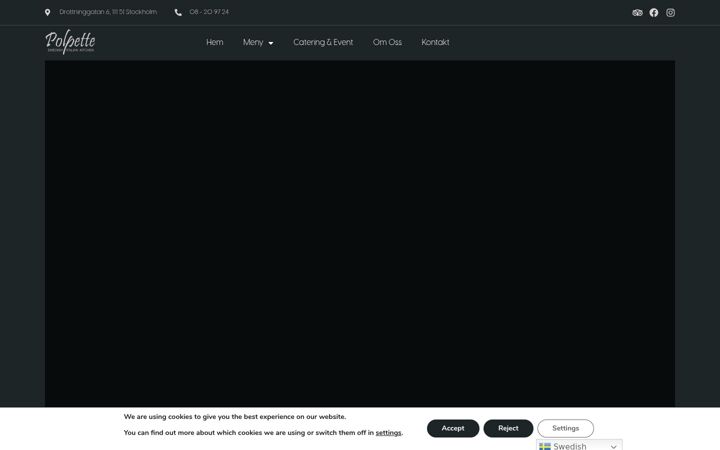Open the Facebook page icon
The image size is (720, 450).
pyautogui.click(x=653, y=13)
